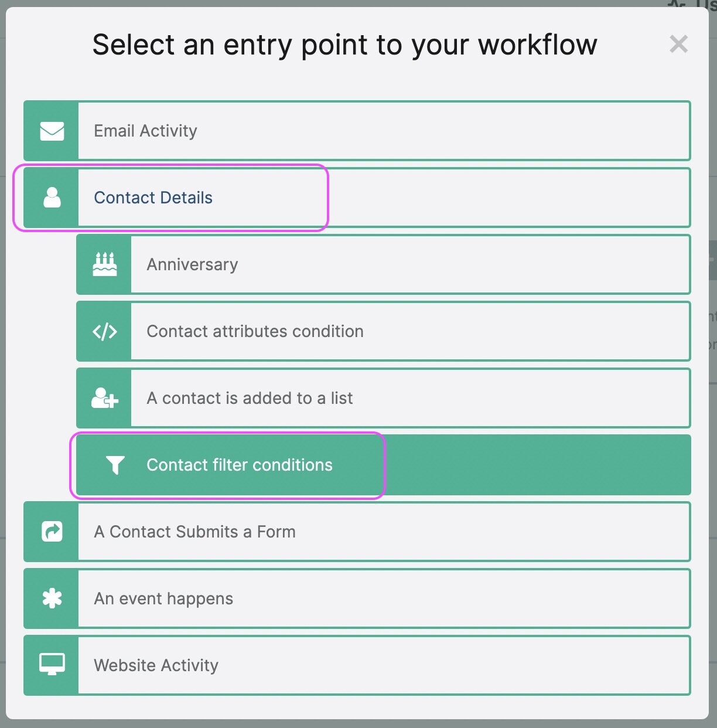The width and height of the screenshot is (717, 728).
Task: Choose Contact attributes condition entry
Action: tap(255, 331)
